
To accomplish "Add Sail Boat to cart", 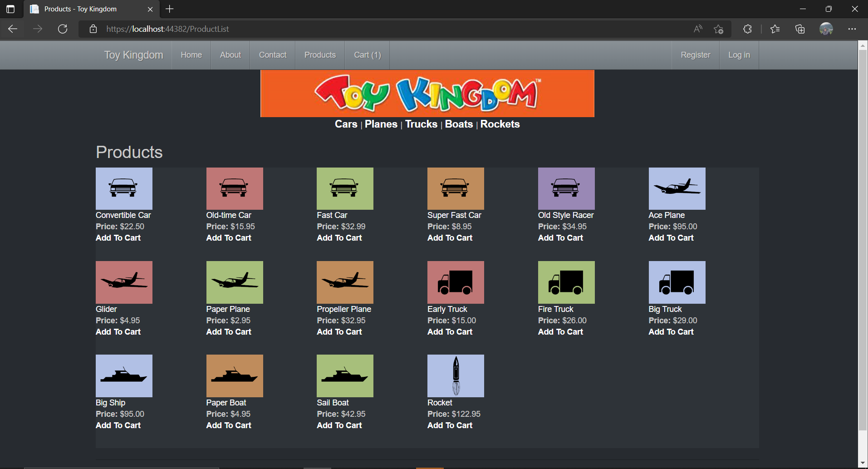I will coord(339,425).
